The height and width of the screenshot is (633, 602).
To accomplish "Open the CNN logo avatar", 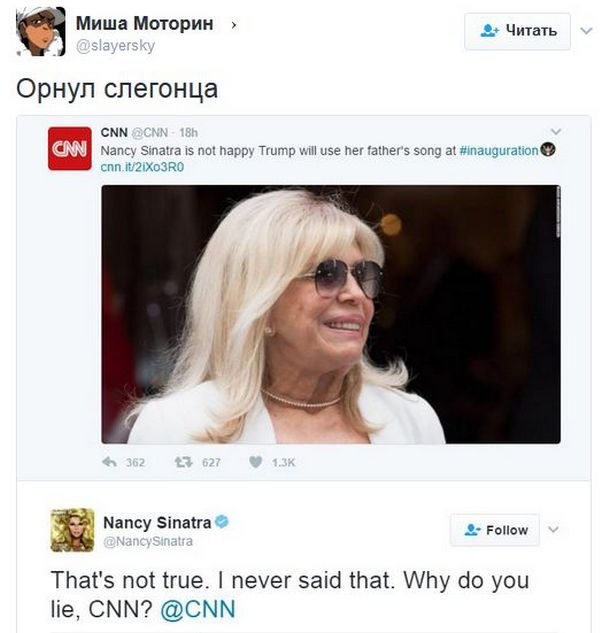I will [69, 148].
